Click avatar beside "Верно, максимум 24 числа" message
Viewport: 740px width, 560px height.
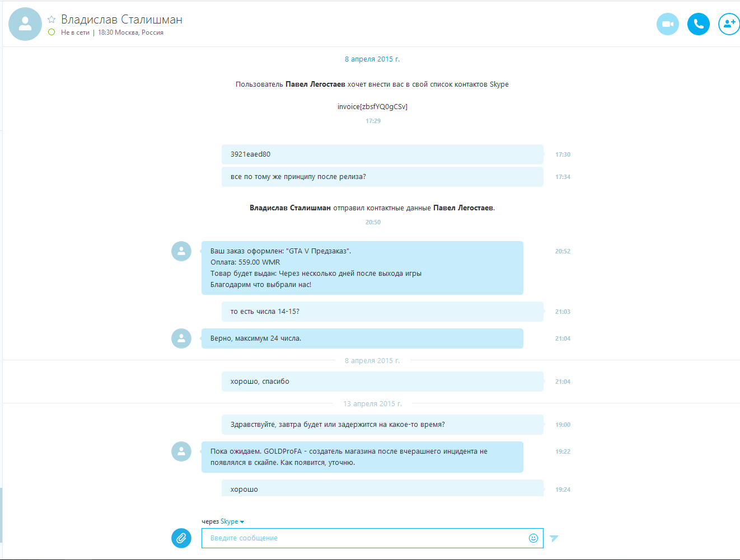[181, 338]
